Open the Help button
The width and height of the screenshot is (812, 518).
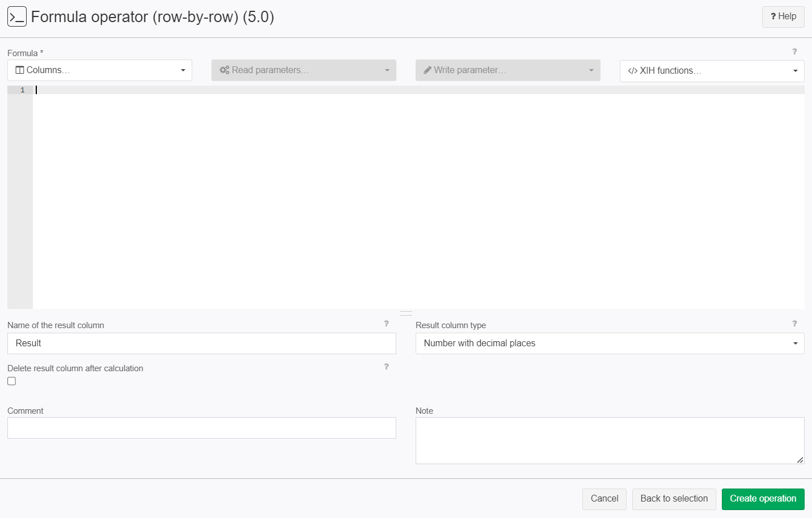(x=783, y=16)
